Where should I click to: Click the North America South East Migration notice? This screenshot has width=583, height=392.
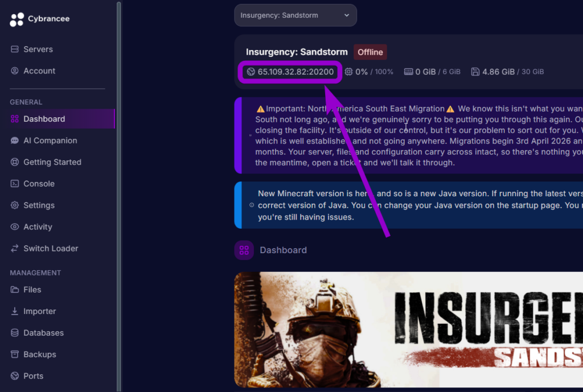[x=409, y=135]
